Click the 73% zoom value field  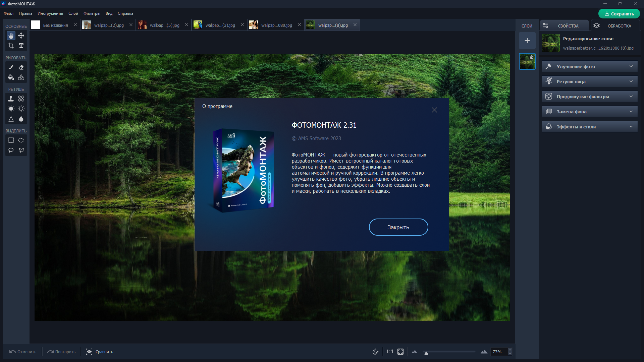(499, 352)
